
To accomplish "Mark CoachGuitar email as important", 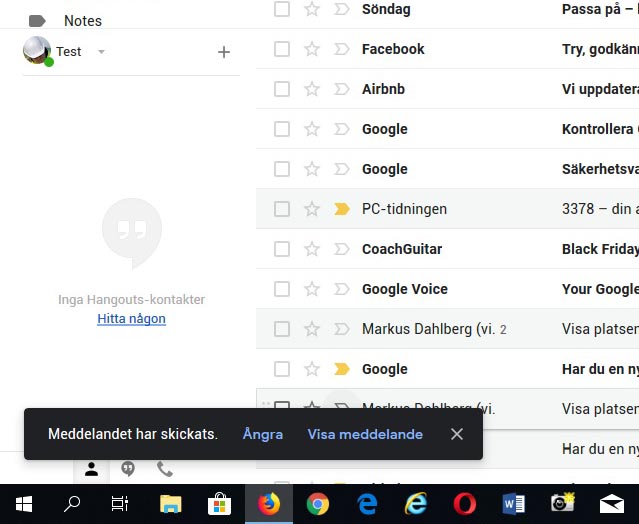I will tap(342, 249).
